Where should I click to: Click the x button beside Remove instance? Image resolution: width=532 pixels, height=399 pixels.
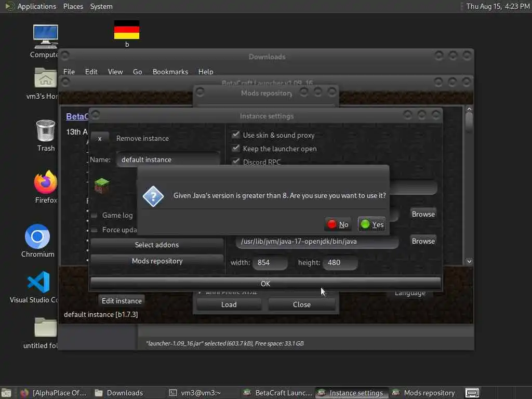100,138
